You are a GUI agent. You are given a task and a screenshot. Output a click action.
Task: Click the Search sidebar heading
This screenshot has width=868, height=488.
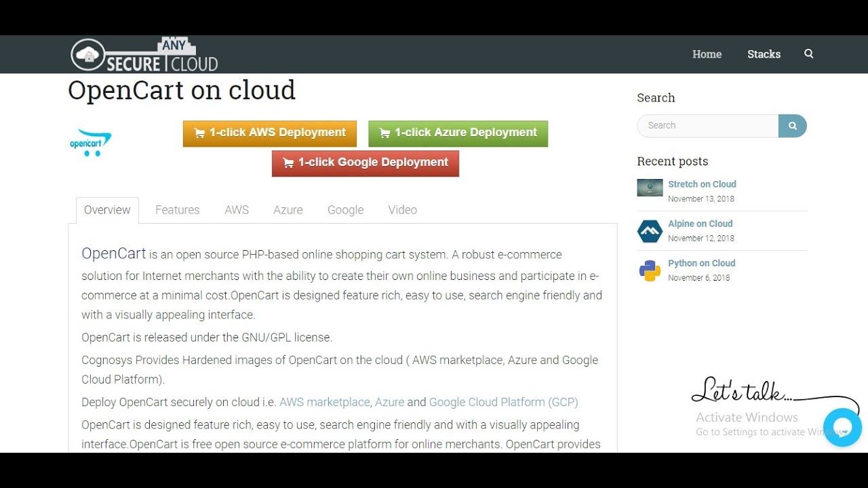pyautogui.click(x=656, y=98)
